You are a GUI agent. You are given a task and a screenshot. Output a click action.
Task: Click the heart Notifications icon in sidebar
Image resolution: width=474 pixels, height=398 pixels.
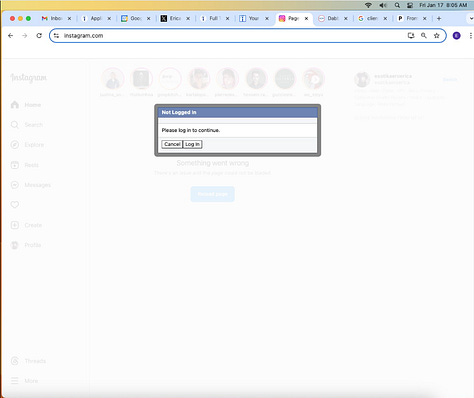[x=15, y=205]
